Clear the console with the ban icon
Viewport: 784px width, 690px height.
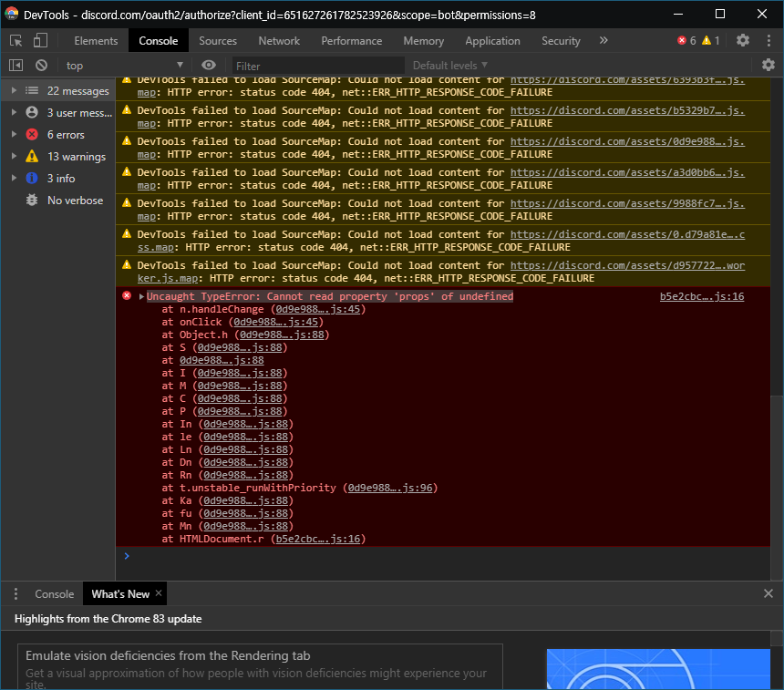point(42,65)
